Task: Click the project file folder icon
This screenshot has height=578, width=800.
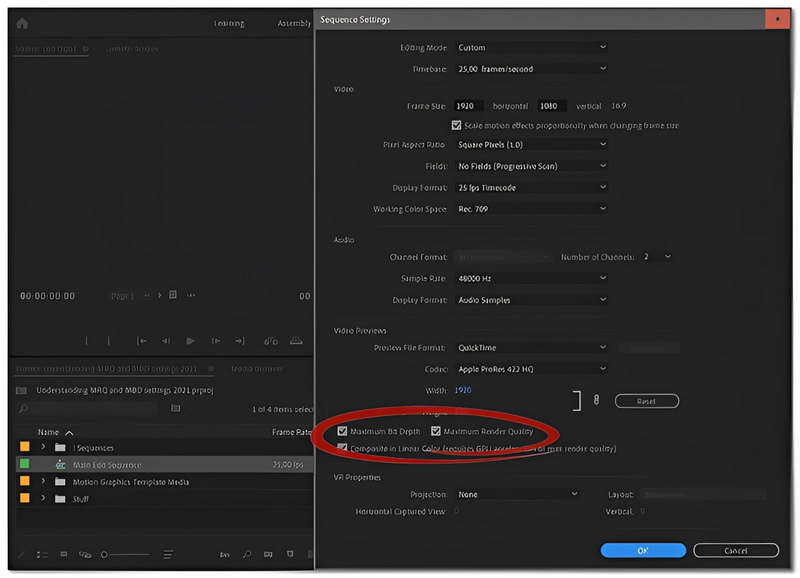Action: [x=21, y=391]
